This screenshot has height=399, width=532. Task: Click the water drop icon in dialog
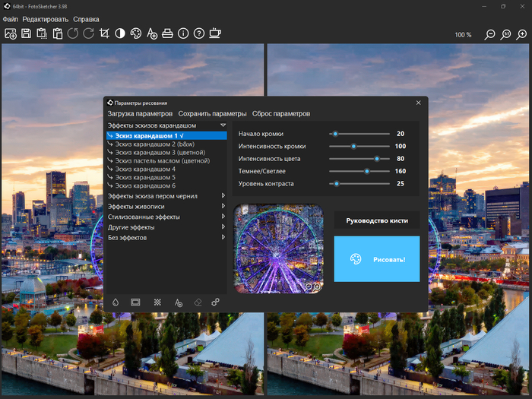click(116, 302)
